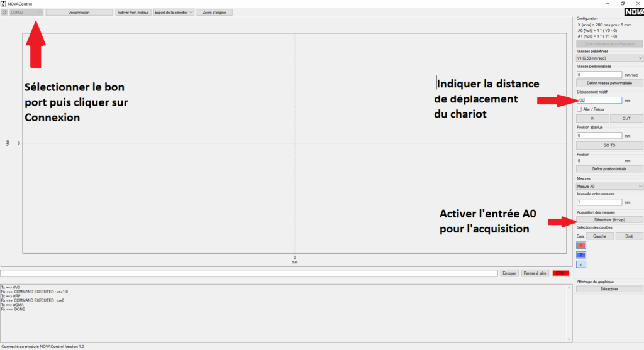This screenshot has height=350, width=644.
Task: Select curve 1 red swatch button
Action: [x=581, y=245]
